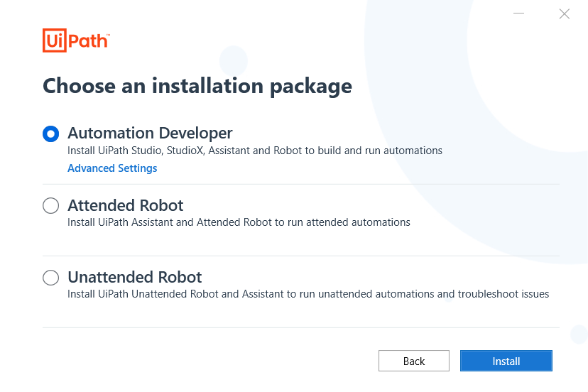
Task: Click the attended automations description text
Action: click(239, 222)
